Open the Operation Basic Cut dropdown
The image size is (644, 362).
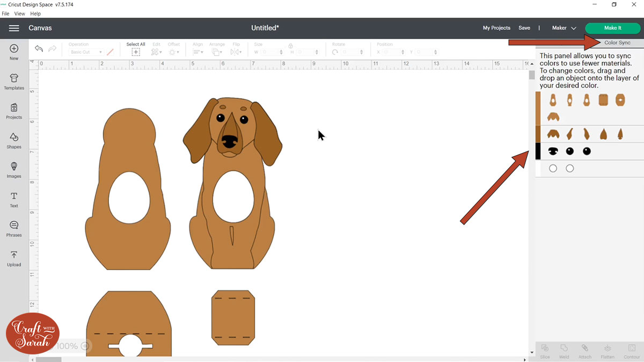point(87,52)
